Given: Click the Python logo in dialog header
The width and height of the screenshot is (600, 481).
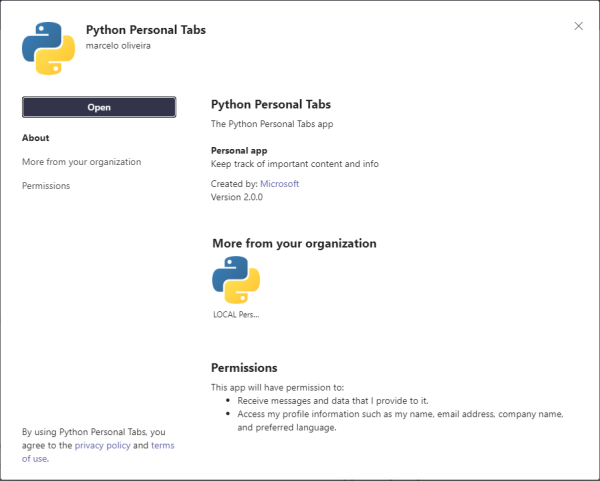Looking at the screenshot, I should tap(49, 48).
